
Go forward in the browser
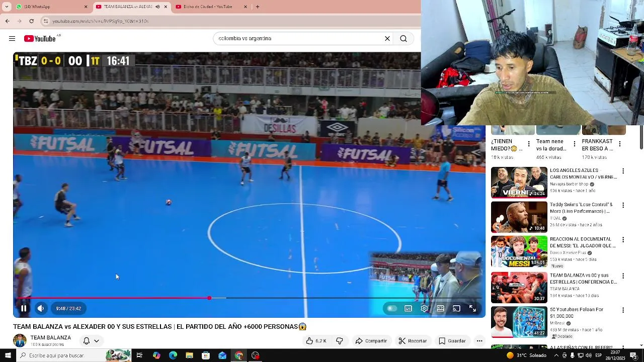(x=19, y=21)
